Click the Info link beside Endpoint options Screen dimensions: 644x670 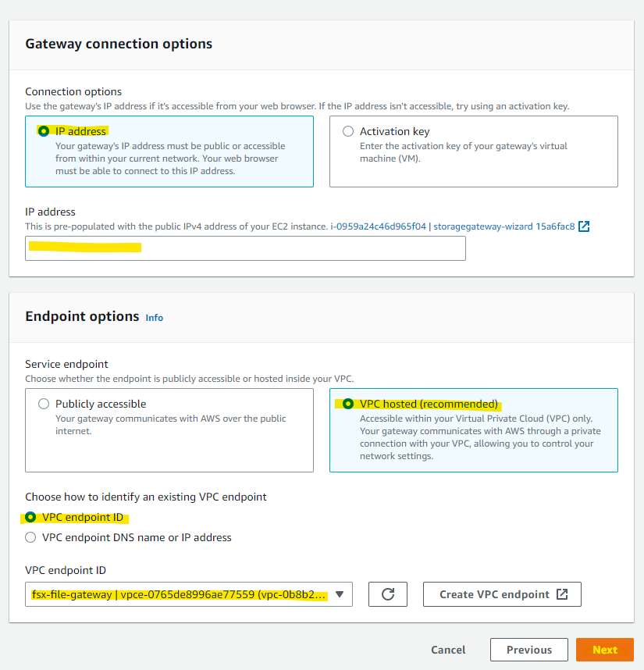point(154,318)
